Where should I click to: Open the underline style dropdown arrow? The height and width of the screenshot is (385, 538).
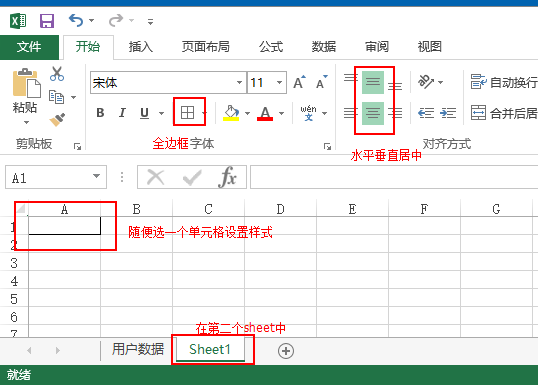click(161, 113)
